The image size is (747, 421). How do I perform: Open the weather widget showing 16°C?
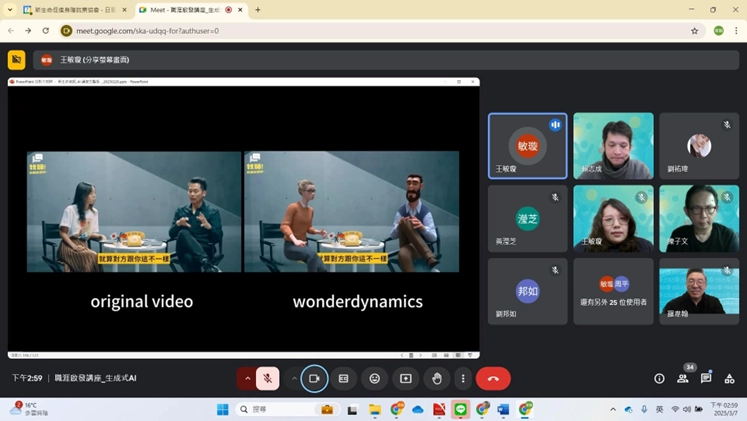point(30,409)
